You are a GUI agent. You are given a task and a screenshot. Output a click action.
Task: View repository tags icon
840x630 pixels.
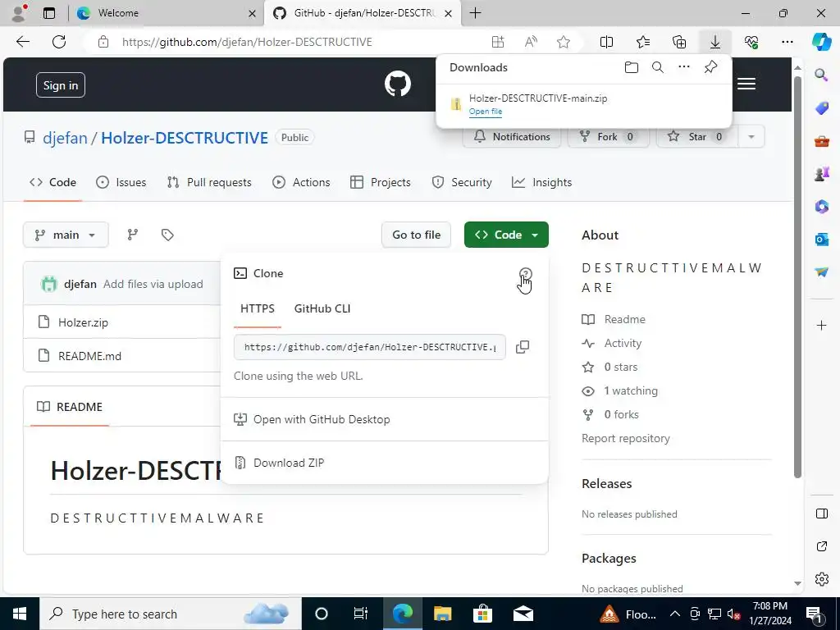(x=167, y=235)
